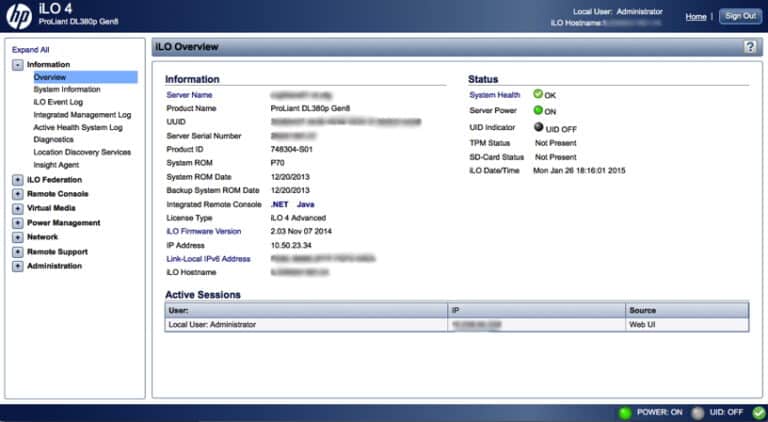This screenshot has height=422, width=768.
Task: Expand the Virtual Media node
Action: 18,209
